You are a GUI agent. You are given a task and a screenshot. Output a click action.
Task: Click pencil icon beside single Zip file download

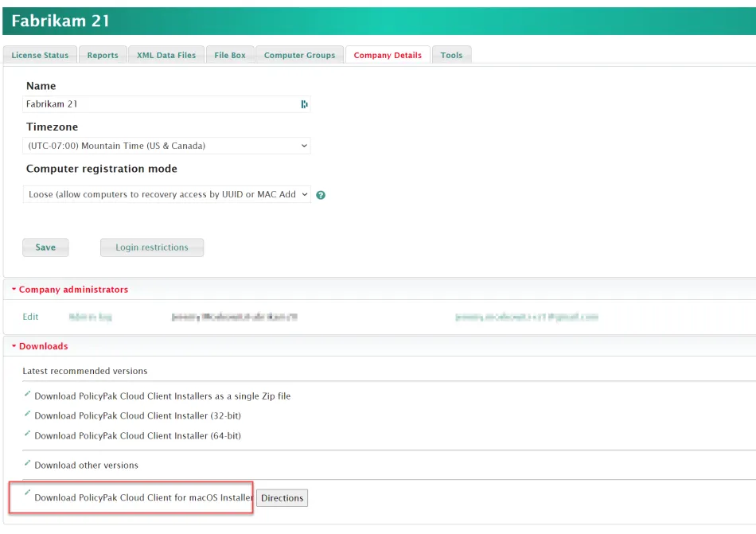pos(28,394)
